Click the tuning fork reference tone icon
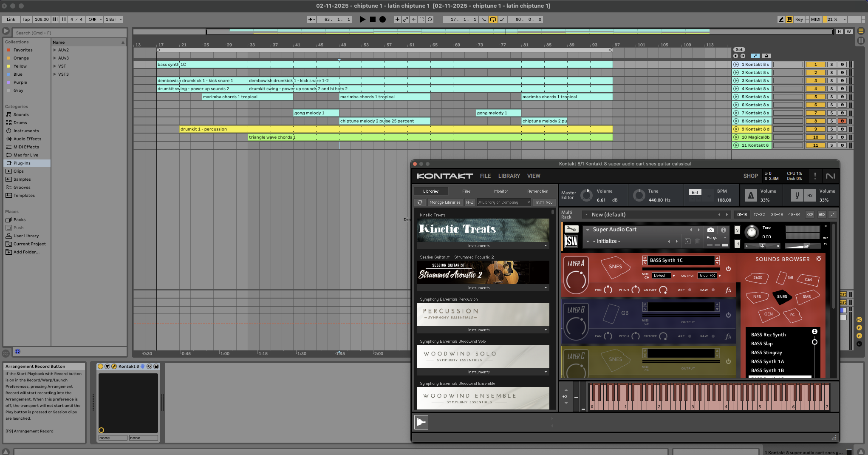 point(797,196)
